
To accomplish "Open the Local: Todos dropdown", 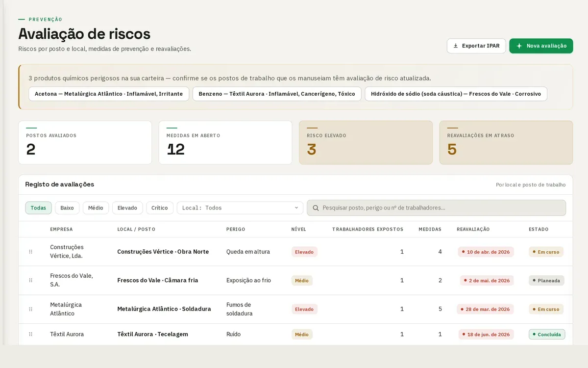I will [x=240, y=208].
